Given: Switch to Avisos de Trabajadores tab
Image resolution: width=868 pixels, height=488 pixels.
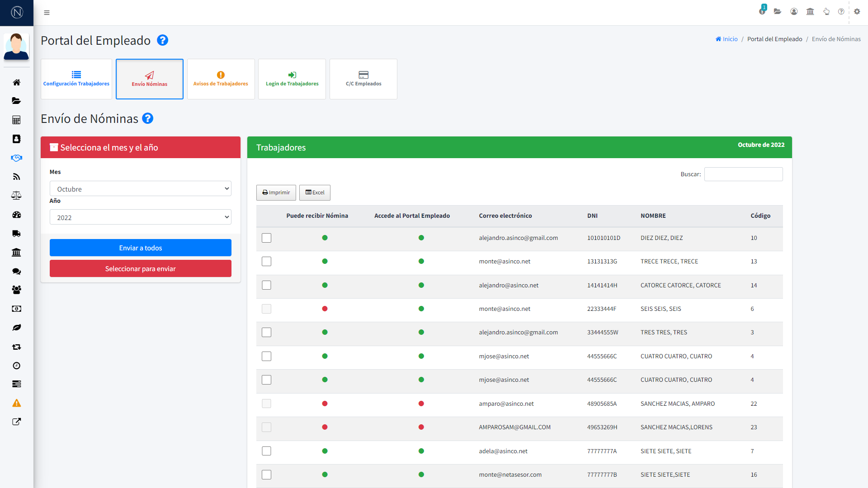Looking at the screenshot, I should tap(221, 79).
